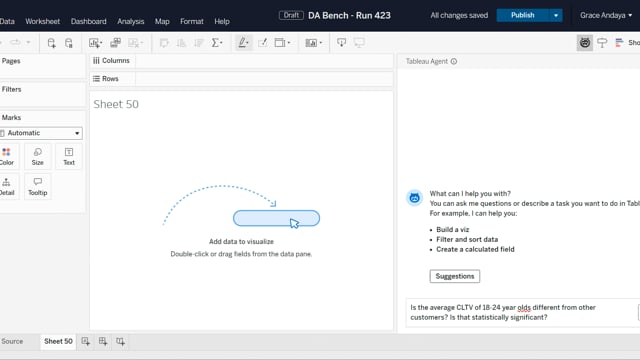
Task: Click the All changes saved status
Action: pyautogui.click(x=459, y=16)
